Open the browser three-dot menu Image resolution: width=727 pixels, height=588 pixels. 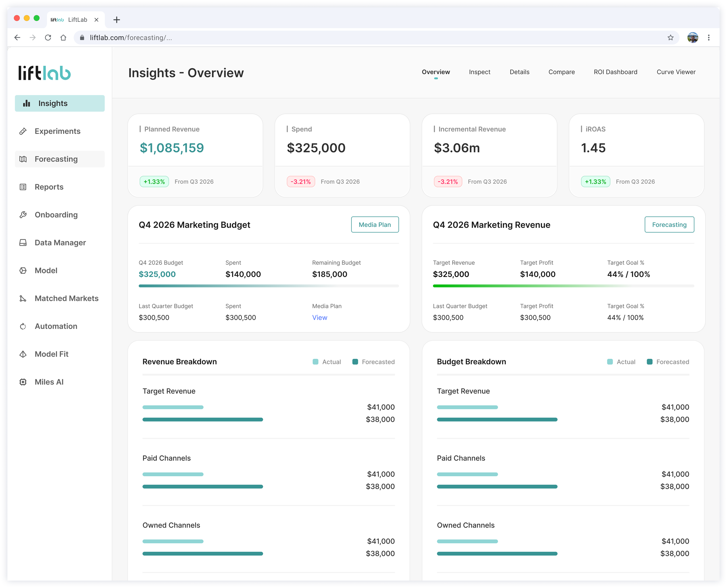(709, 38)
